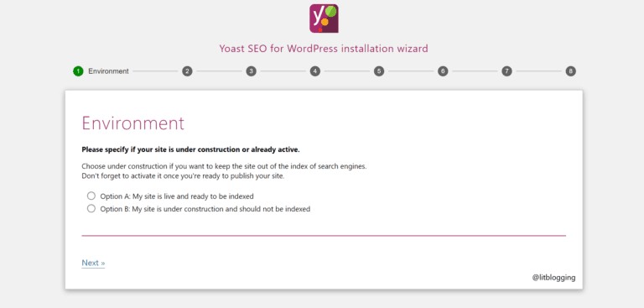
Task: Select Option A radio button
Action: [91, 196]
